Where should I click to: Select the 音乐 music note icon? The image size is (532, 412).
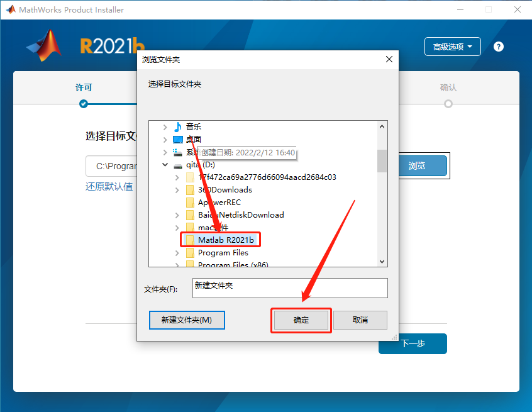tap(178, 127)
